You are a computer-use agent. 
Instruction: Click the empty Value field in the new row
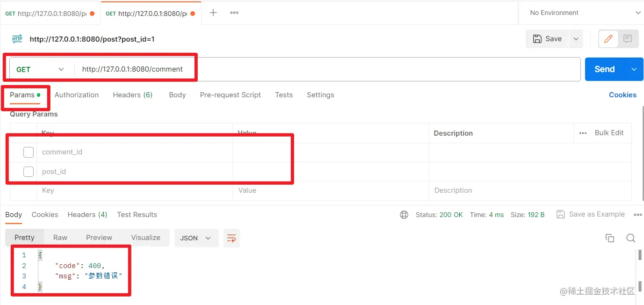click(x=331, y=190)
